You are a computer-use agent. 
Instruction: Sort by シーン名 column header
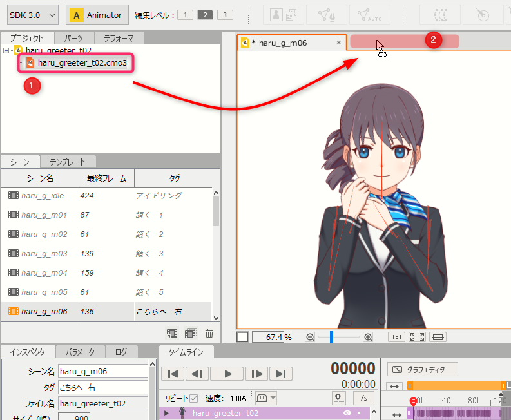click(x=40, y=178)
